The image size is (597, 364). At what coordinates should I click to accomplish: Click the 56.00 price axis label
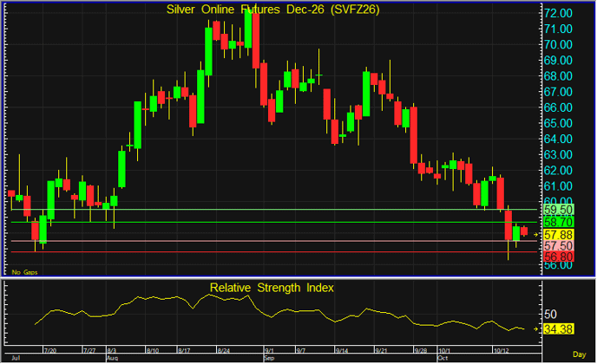click(558, 265)
